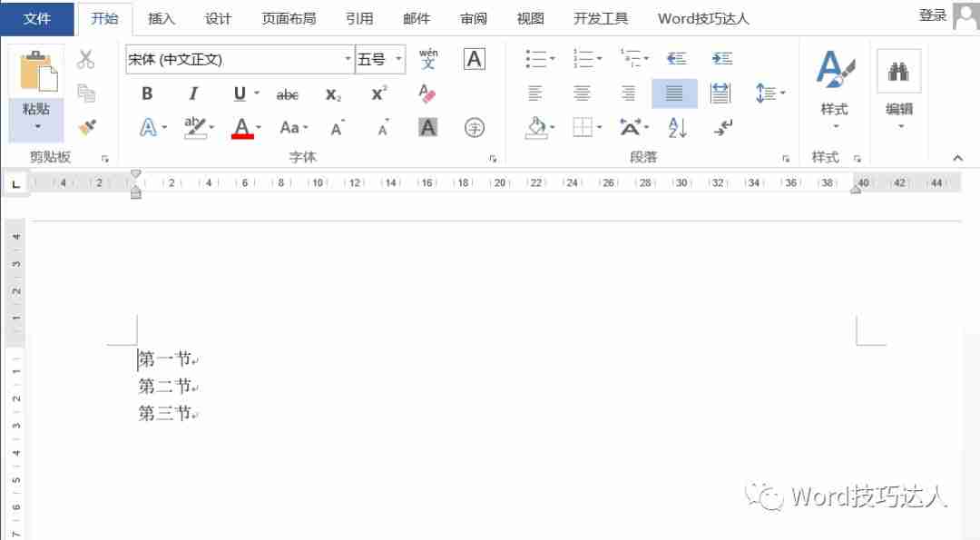Screen dimensions: 980x540
Task: Click the enclosed character 字 icon
Action: 474,128
